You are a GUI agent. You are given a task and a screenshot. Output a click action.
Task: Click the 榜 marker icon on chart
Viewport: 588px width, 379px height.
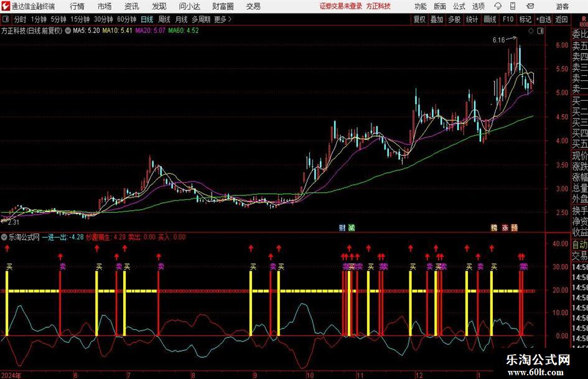[x=494, y=228]
